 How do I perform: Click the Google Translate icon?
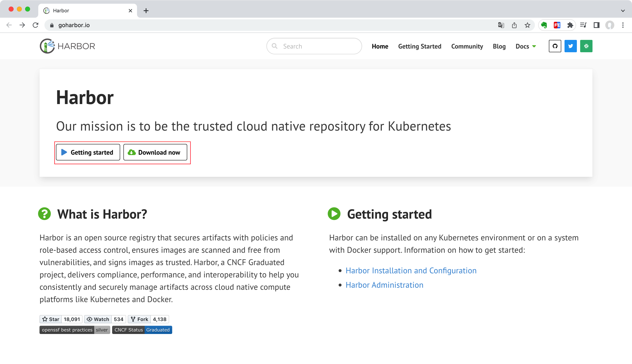pos(501,25)
